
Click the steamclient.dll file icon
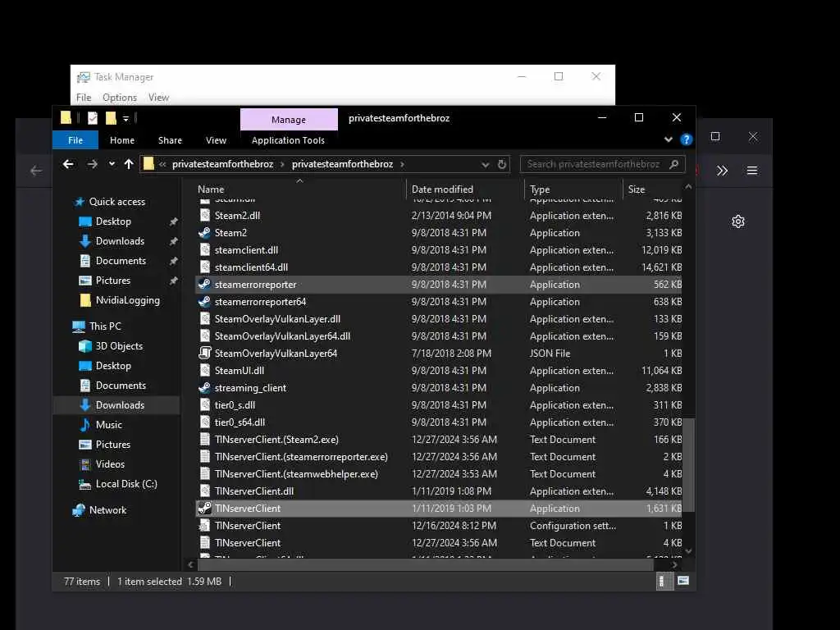(204, 249)
